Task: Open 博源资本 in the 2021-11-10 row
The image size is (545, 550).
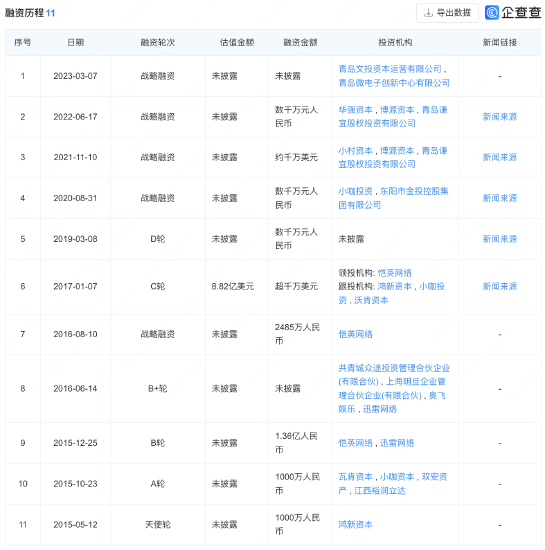Action: coord(397,151)
